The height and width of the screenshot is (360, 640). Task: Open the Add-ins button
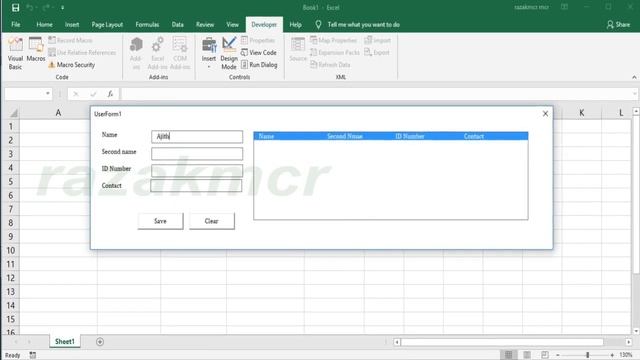coord(136,53)
